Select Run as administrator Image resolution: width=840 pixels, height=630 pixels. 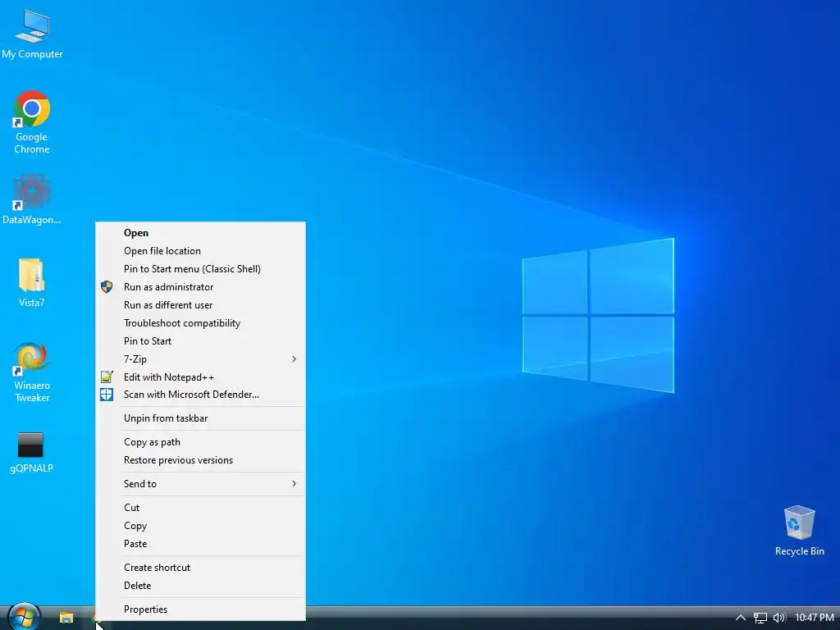point(200,287)
